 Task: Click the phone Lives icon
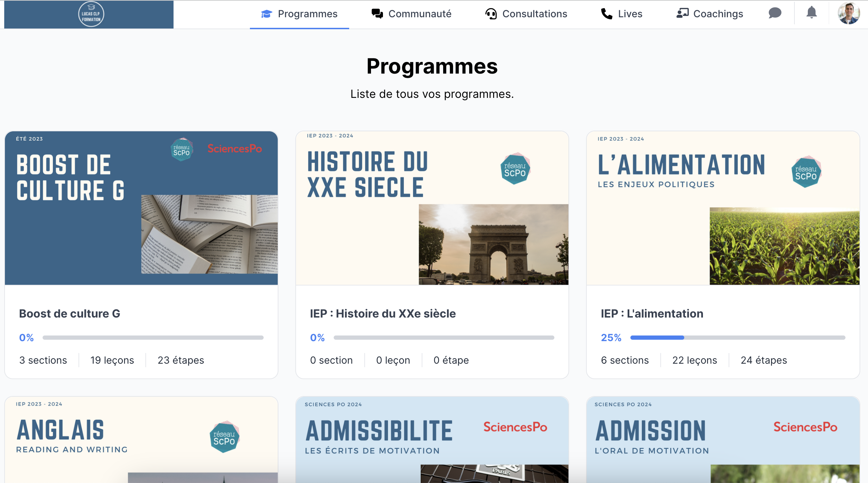(x=606, y=14)
